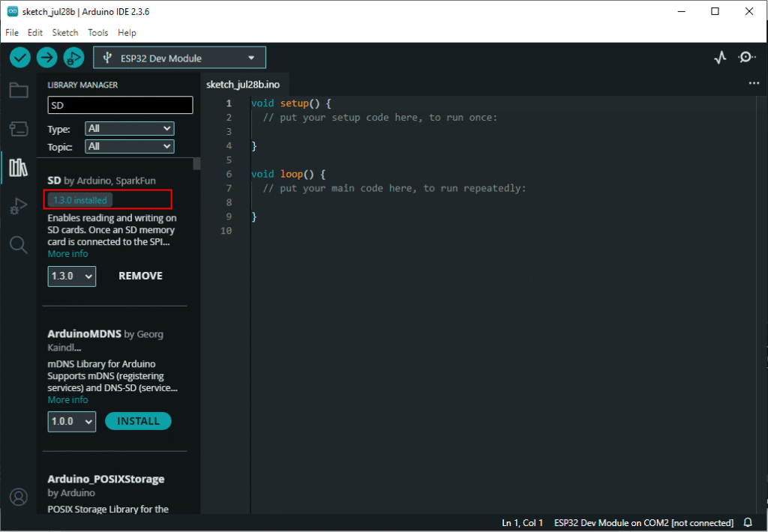Toggle the Library Manager sidebar icon
The width and height of the screenshot is (768, 532).
19,167
